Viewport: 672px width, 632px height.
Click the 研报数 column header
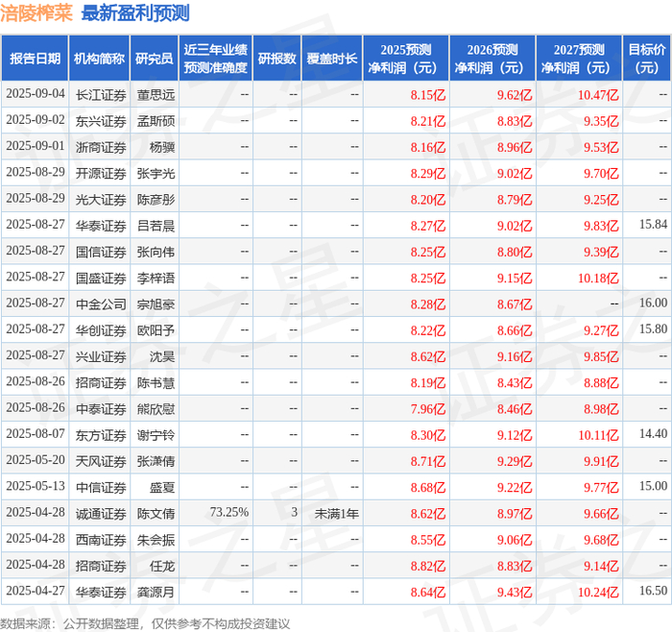tap(277, 59)
